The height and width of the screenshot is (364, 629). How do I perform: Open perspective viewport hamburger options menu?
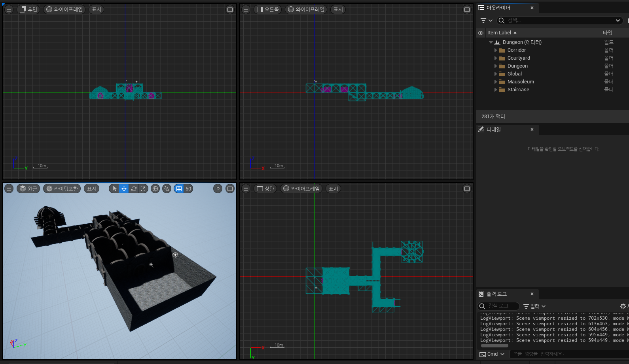[x=9, y=189]
